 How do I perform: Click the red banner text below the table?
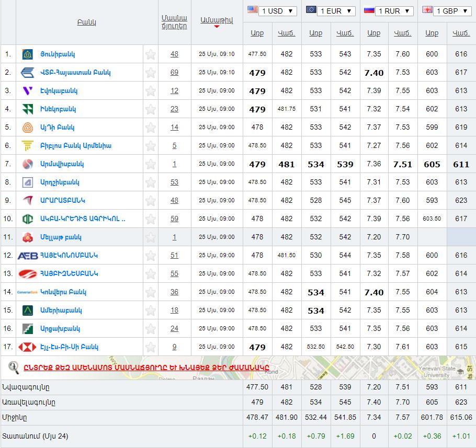coord(146,367)
